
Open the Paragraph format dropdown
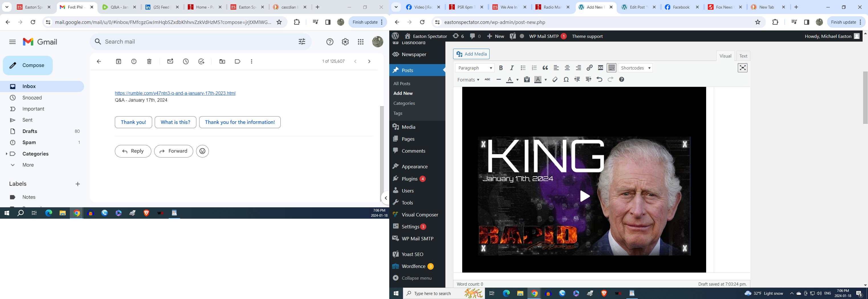pos(474,68)
